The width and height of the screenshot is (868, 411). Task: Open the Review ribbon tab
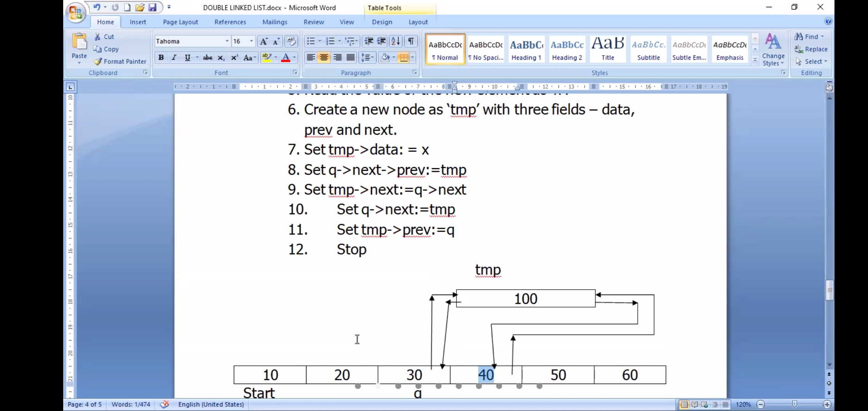[x=314, y=22]
